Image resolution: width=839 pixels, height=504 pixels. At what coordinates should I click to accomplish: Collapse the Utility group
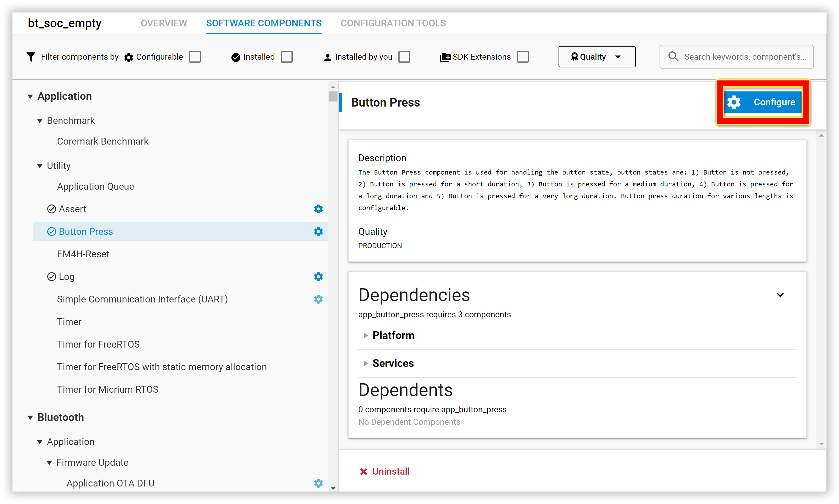click(40, 166)
